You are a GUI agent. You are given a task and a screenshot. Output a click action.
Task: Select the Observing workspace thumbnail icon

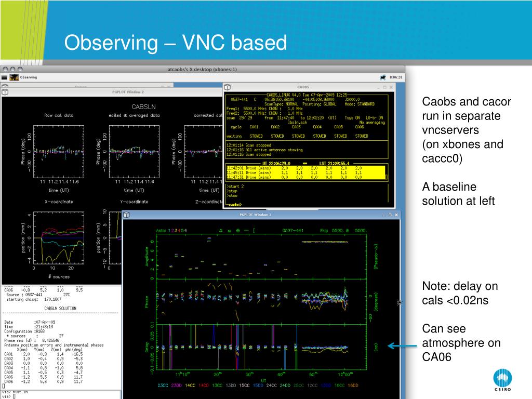tap(14, 77)
